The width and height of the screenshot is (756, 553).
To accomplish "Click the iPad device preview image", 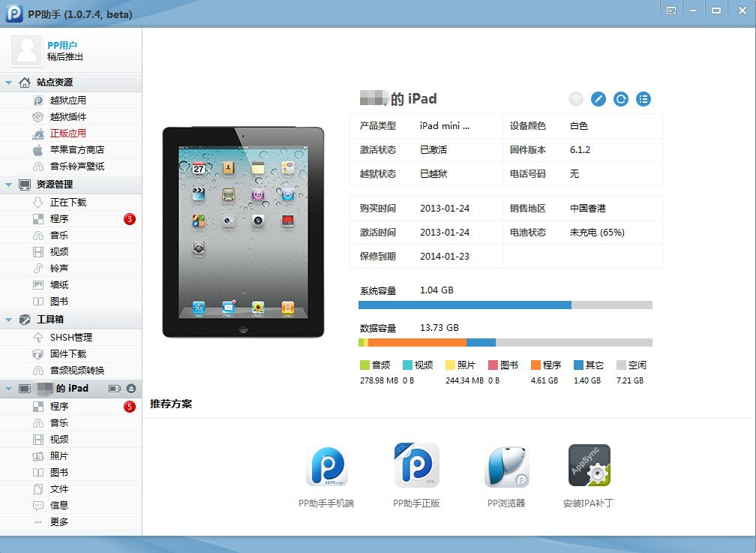I will pos(243,232).
